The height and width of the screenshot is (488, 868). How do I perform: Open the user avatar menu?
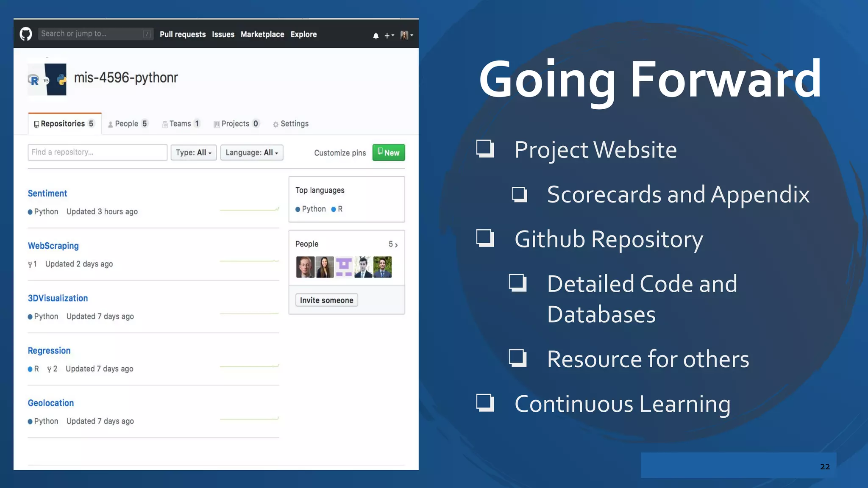(406, 35)
